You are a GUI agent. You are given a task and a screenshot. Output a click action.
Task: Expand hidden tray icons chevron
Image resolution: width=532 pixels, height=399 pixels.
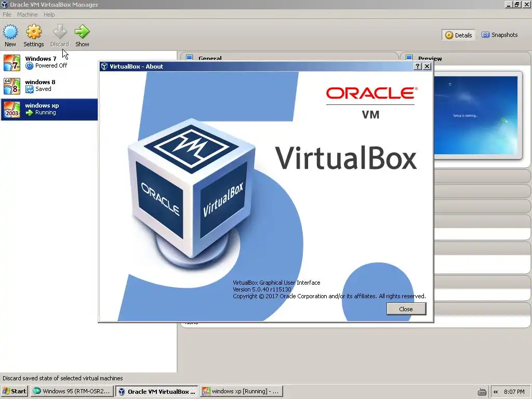tap(496, 392)
